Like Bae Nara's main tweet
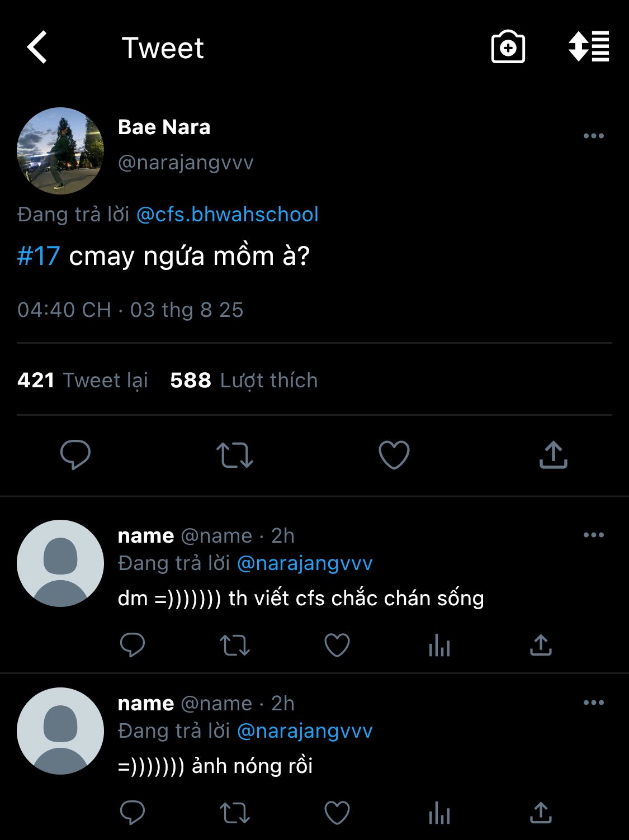 394,454
